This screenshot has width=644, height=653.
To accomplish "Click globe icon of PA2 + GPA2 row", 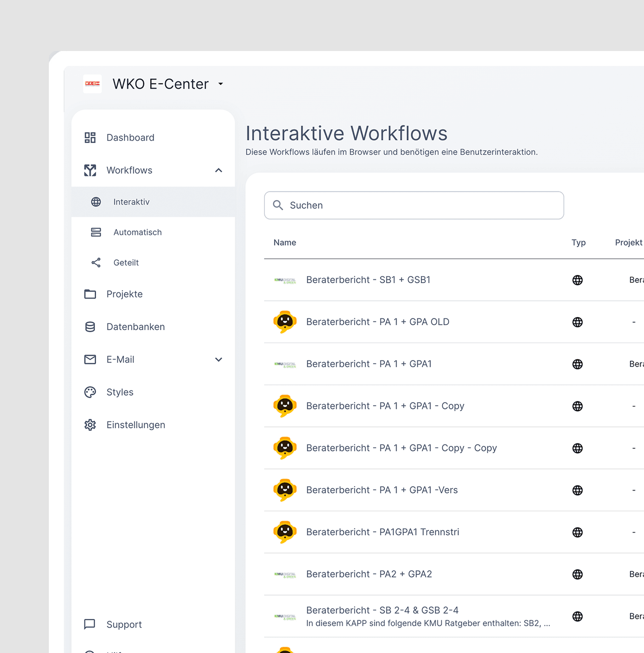I will pyautogui.click(x=577, y=575).
